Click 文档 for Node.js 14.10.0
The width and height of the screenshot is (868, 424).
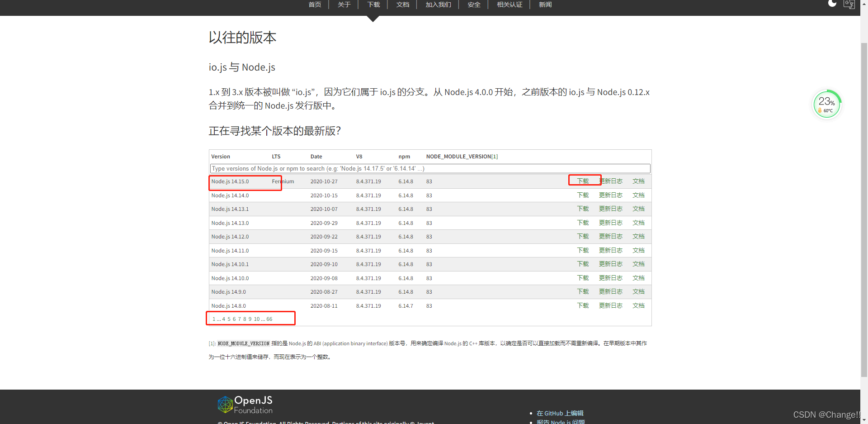pos(638,278)
